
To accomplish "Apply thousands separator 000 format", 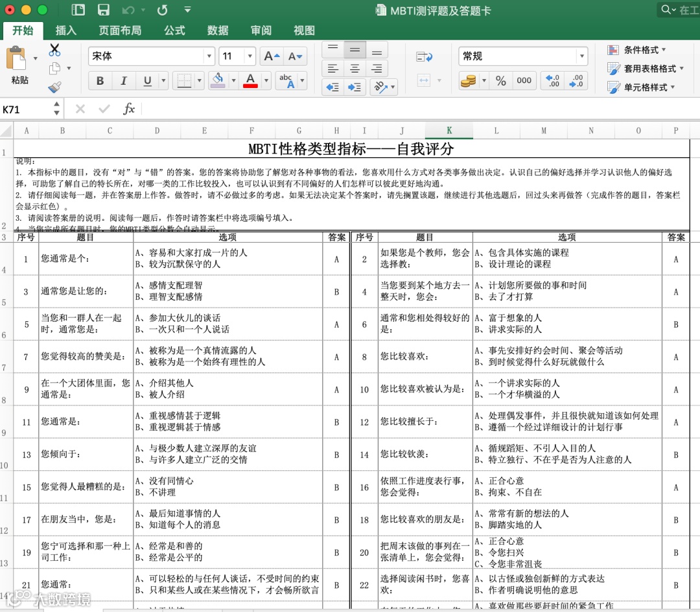I will coord(524,81).
